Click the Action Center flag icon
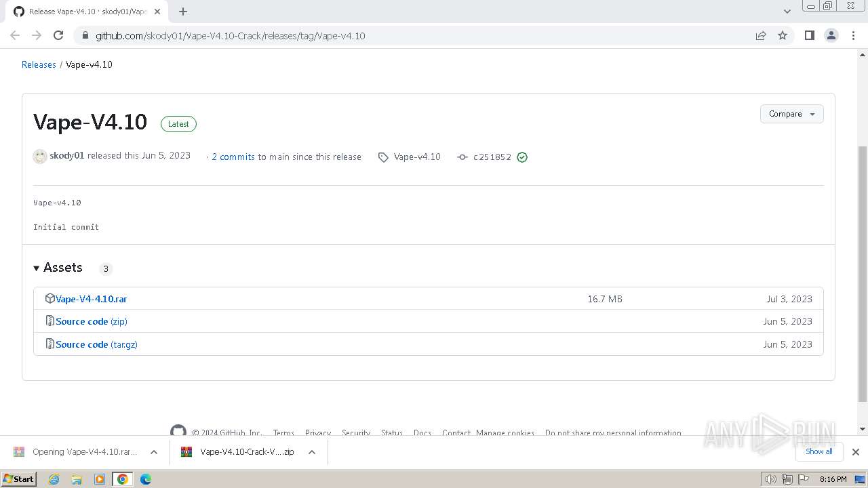Image resolution: width=868 pixels, height=488 pixels. click(x=802, y=479)
